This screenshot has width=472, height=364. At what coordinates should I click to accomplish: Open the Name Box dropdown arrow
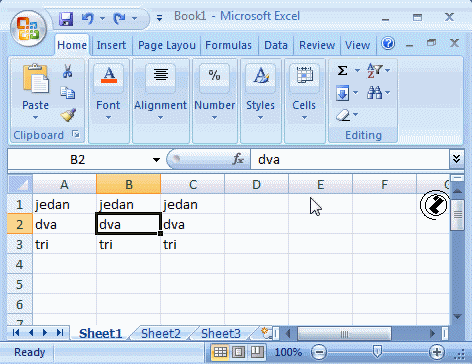point(156,160)
